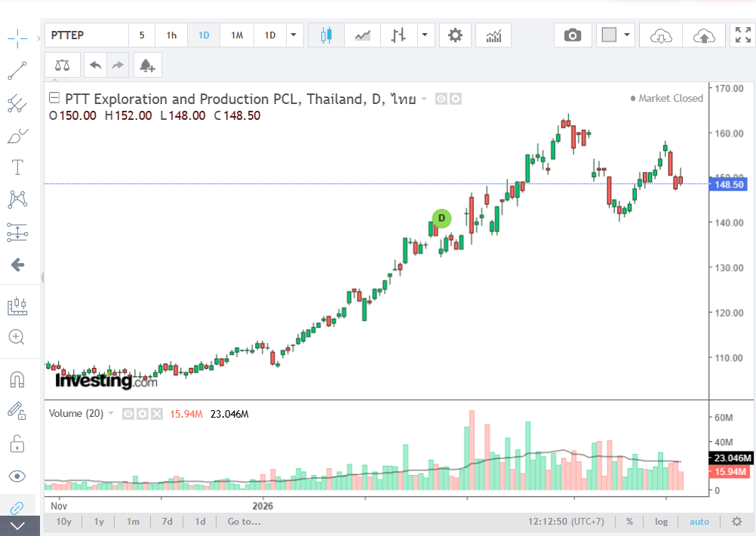Screen dimensions: 756x536
Task: Set range to 10y
Action: 63,522
